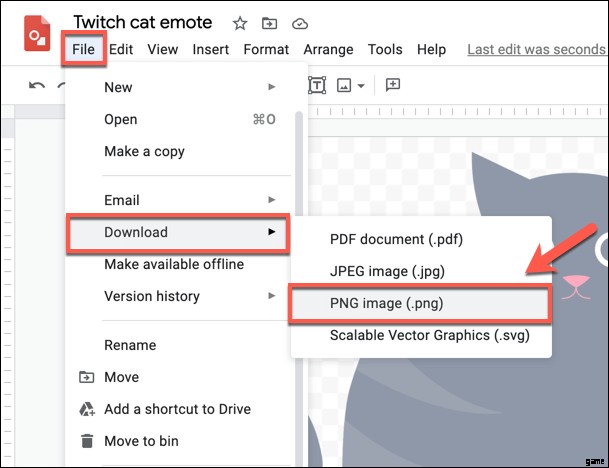Click the insert image icon
Screen dimensions: 609x468
[344, 85]
